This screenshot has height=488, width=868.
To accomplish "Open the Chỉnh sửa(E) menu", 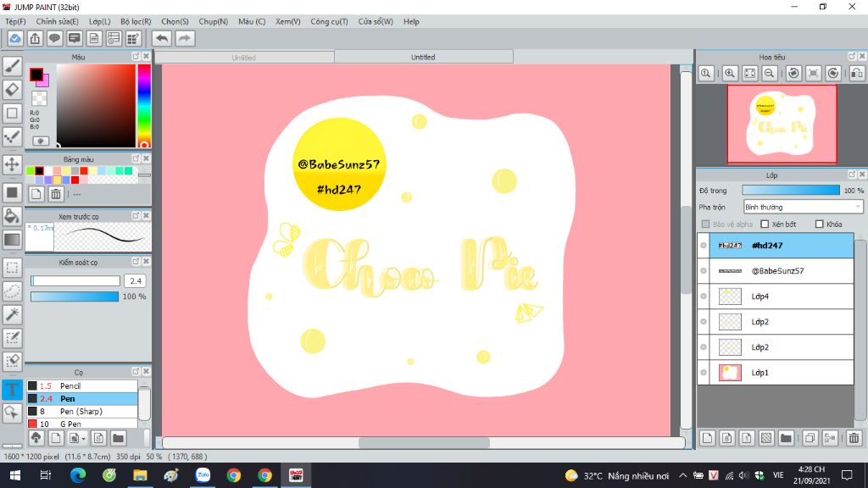I will pos(57,21).
